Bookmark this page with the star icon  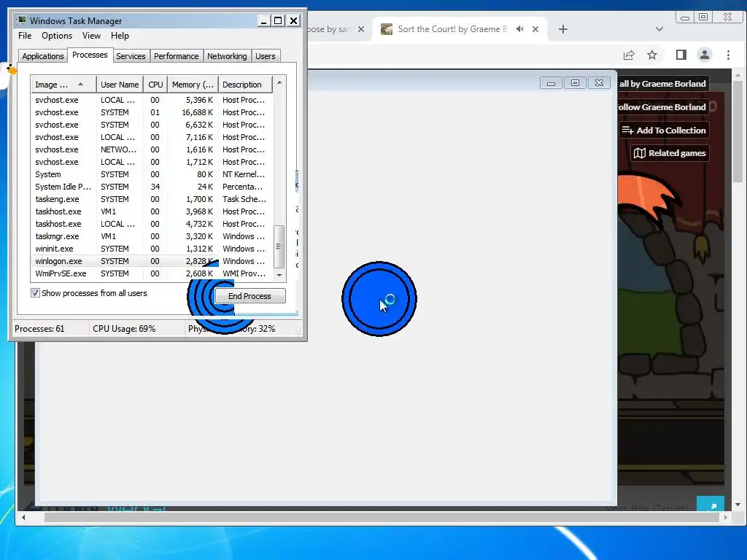click(x=652, y=55)
